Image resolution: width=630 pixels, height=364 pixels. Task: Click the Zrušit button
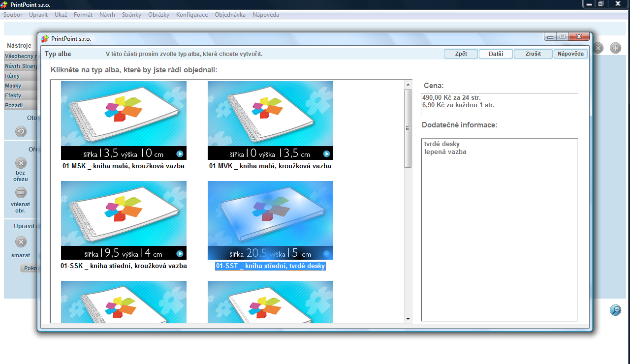pos(533,54)
